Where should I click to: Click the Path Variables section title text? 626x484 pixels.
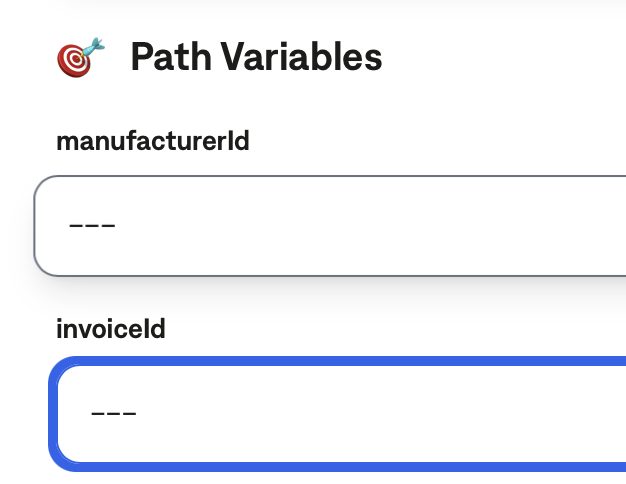point(256,57)
